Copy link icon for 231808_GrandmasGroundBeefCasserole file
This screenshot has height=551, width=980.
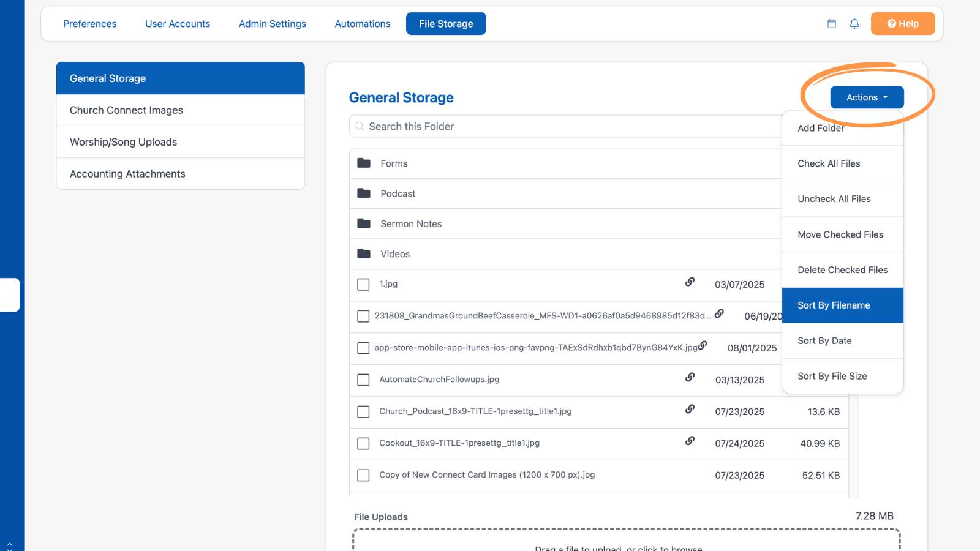[719, 313]
